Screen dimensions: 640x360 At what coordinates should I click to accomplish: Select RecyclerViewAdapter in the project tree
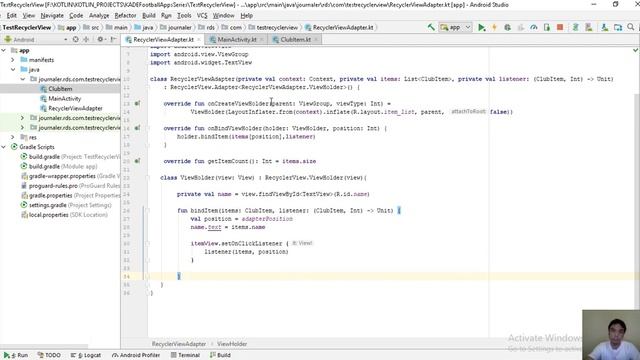tap(75, 109)
